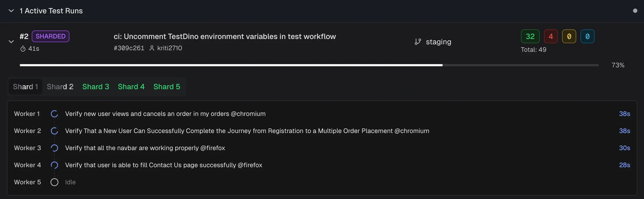Collapse the 1 Active Test Runs section
Image resolution: width=644 pixels, height=199 pixels.
(x=11, y=11)
